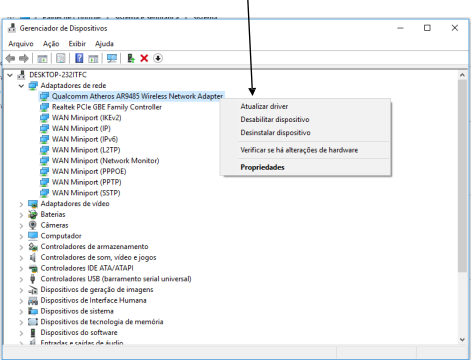Select WAN Miniport (IP)
Screen dimensions: 471x361
(x=81, y=128)
